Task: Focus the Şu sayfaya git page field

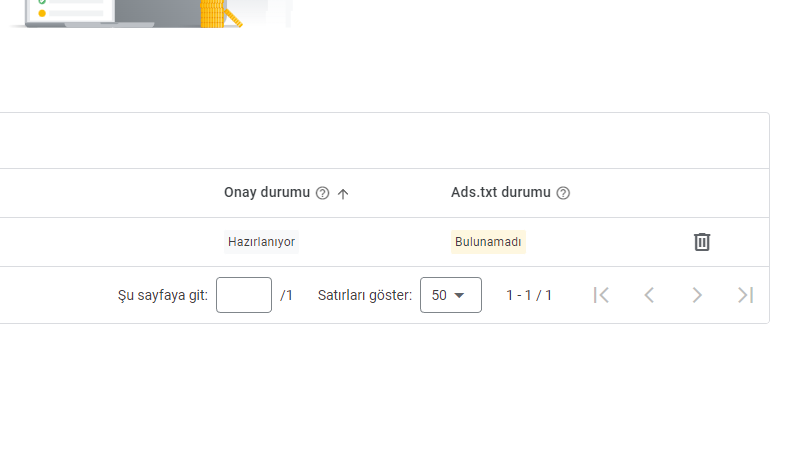Action: (x=244, y=295)
